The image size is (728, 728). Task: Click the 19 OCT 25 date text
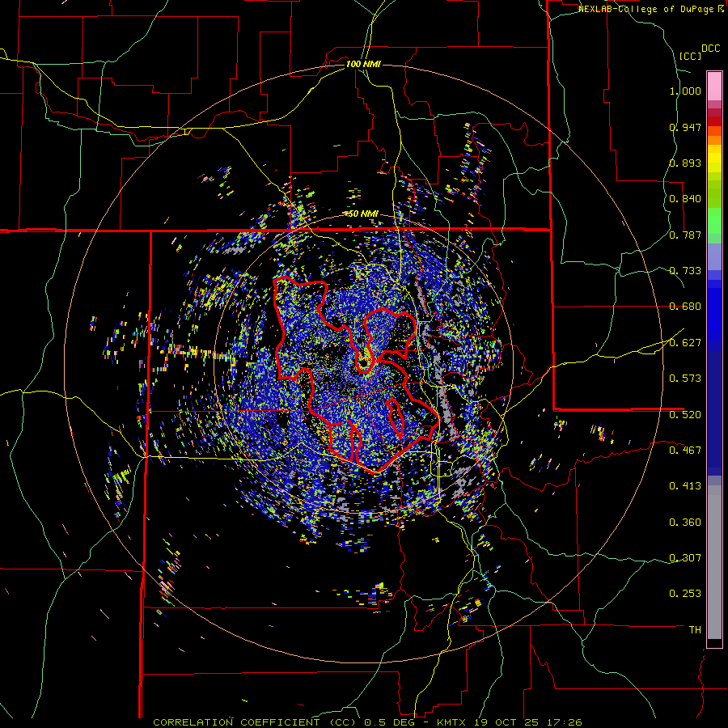coord(506,722)
